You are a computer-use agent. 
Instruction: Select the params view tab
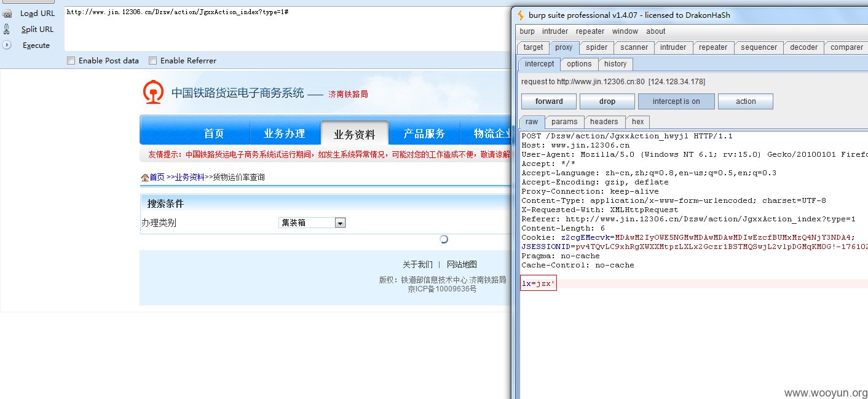click(564, 122)
